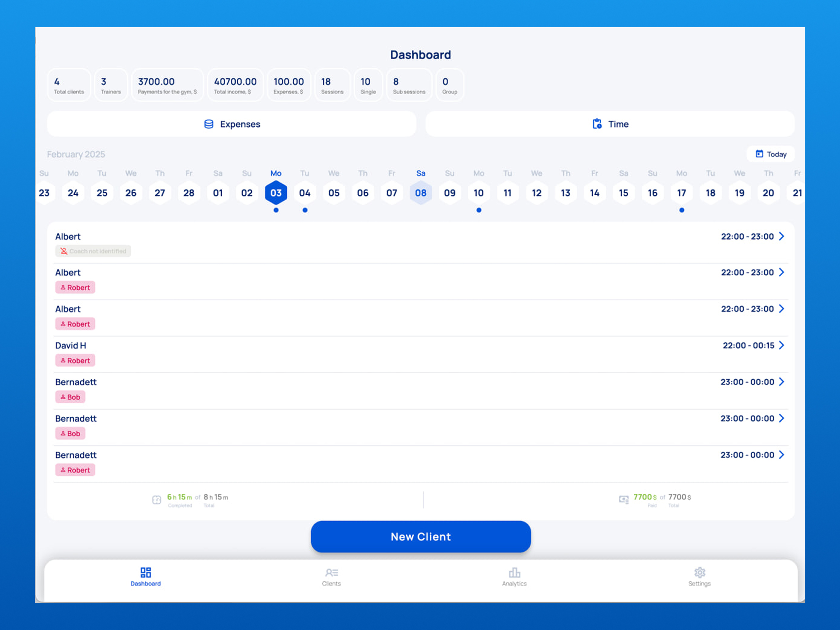Click the Coach not identified tag

pyautogui.click(x=93, y=251)
